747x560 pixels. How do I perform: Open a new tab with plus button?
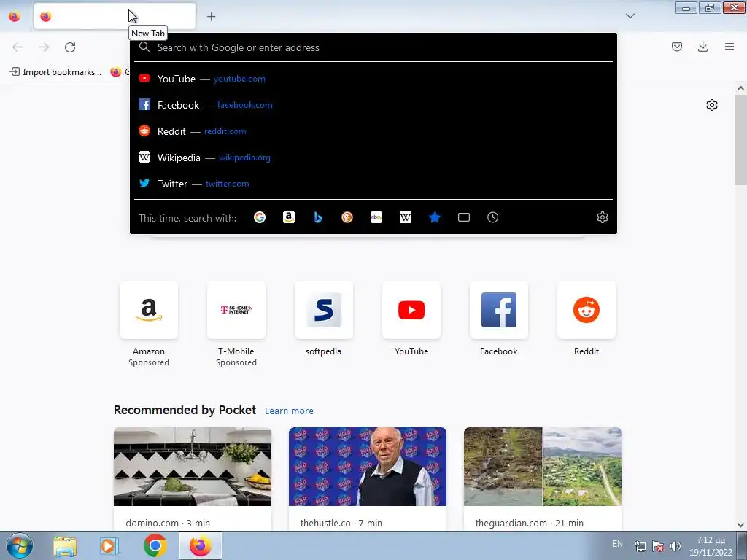click(211, 17)
